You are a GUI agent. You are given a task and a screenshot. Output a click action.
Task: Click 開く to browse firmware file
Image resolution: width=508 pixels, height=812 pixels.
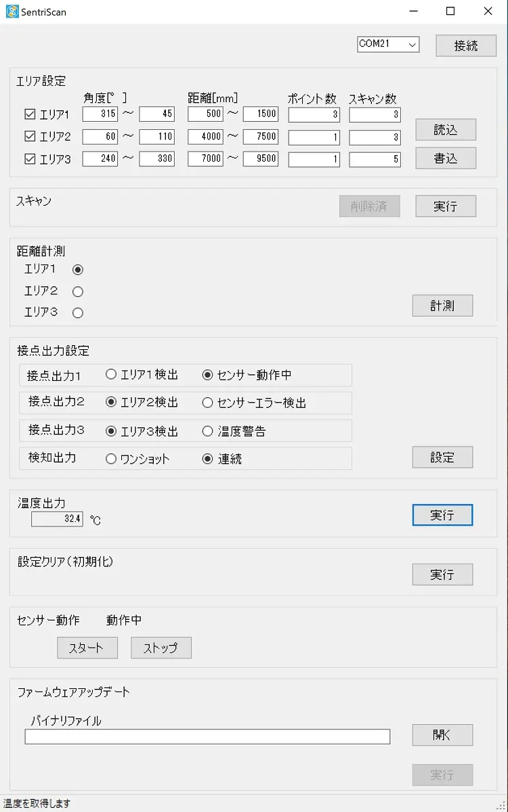[x=442, y=735]
